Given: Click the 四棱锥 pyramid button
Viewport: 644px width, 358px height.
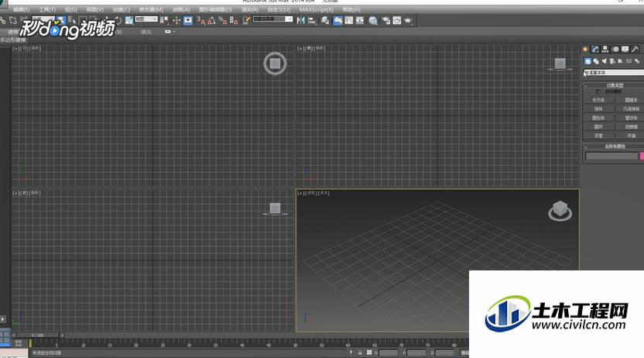Looking at the screenshot, I should tap(629, 126).
